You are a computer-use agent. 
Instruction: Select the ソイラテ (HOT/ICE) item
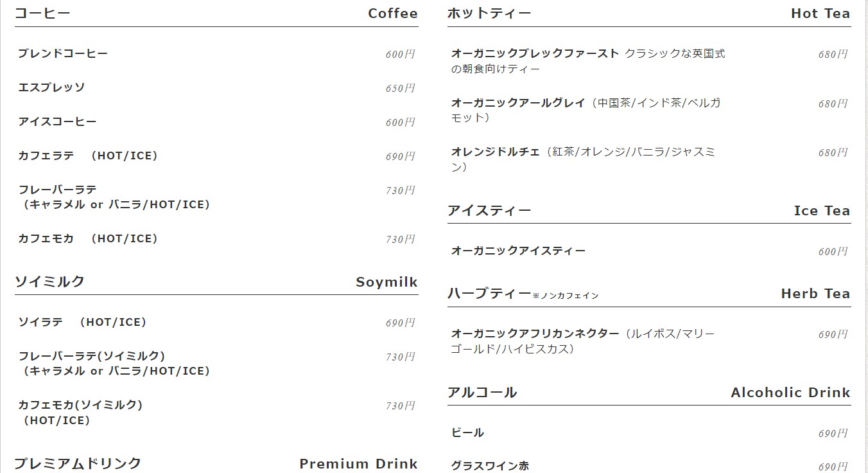[x=82, y=322]
